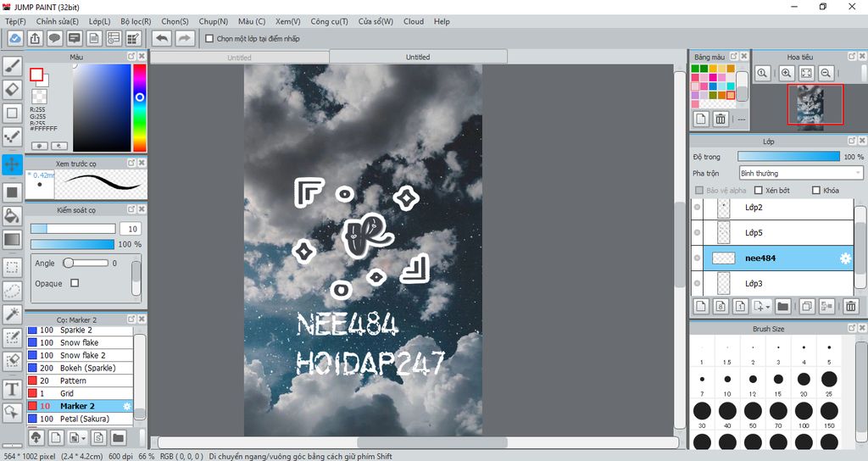This screenshot has width=868, height=461.
Task: Open the Lớp(L) menu
Action: [x=100, y=21]
